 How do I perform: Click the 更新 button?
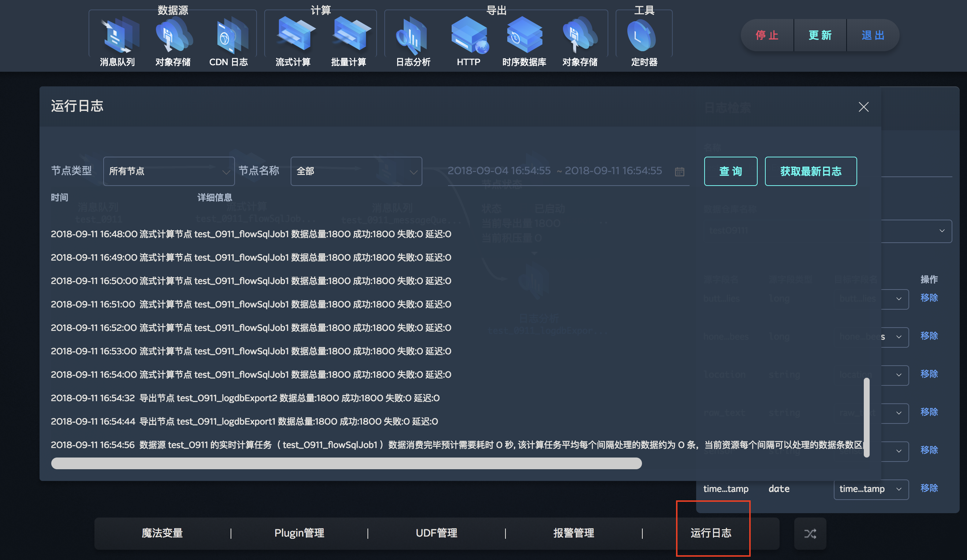[x=820, y=35]
